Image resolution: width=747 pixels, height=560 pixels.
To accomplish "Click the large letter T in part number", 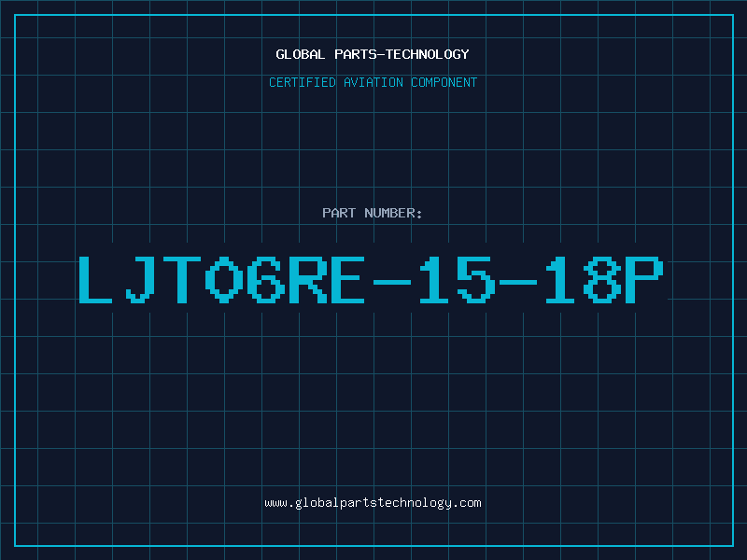I will 182,279.
